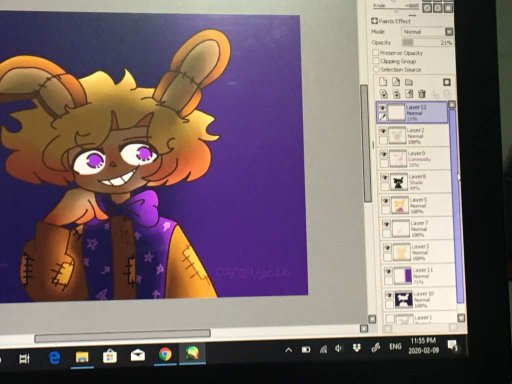Screen dimensions: 512x384
Task: Enable Preserve Opacity checkbox
Action: 376,52
